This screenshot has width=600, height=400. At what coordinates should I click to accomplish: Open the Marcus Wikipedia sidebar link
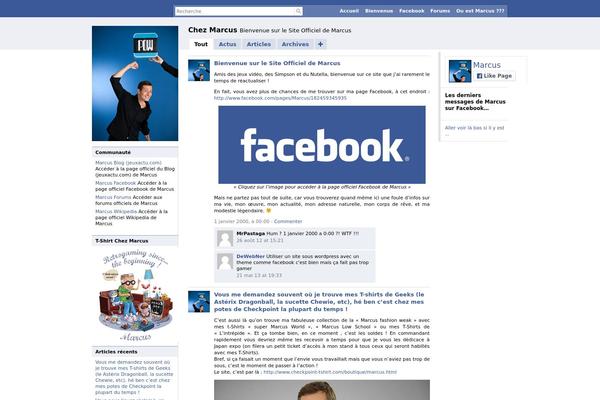[116, 211]
